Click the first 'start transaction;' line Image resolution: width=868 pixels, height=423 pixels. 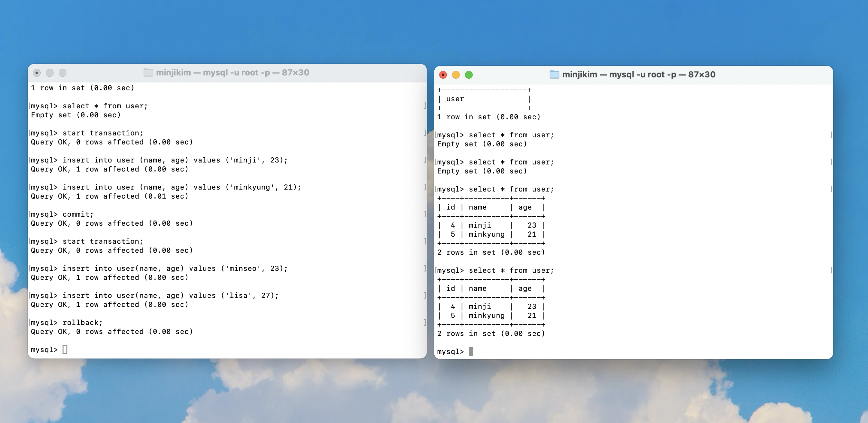(x=87, y=133)
